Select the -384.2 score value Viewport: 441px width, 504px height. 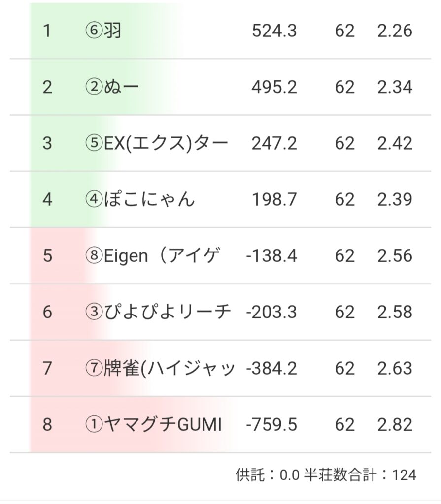click(x=271, y=368)
